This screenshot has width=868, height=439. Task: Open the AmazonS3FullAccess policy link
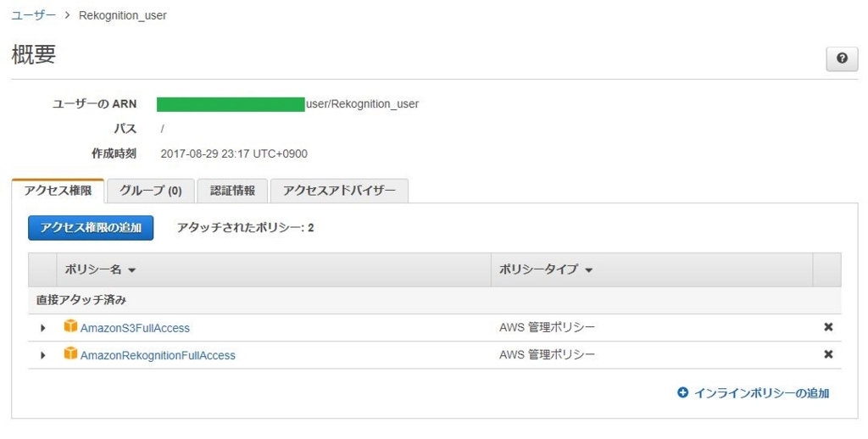135,328
